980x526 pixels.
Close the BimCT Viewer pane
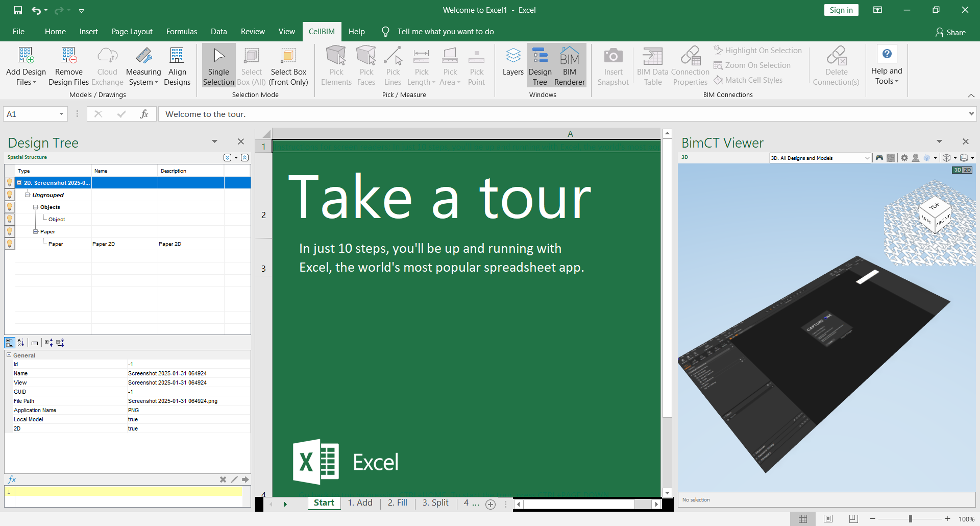tap(966, 141)
